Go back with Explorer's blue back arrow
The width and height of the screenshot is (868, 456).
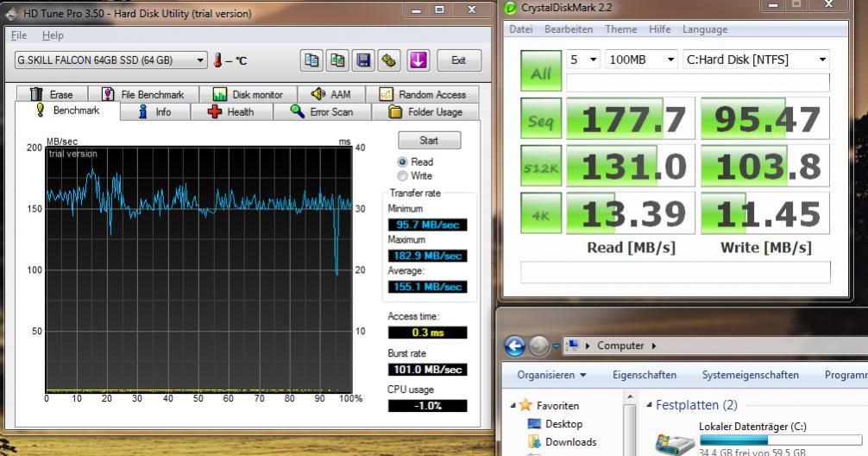(x=514, y=345)
